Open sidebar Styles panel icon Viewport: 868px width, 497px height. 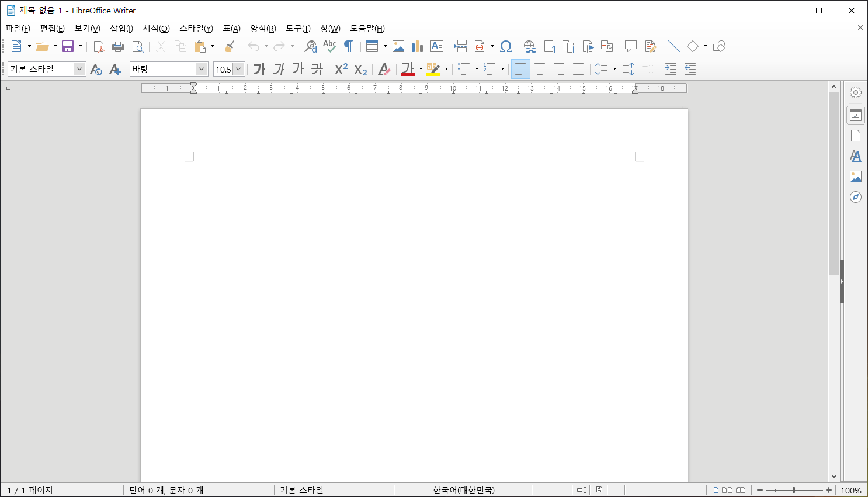point(856,156)
